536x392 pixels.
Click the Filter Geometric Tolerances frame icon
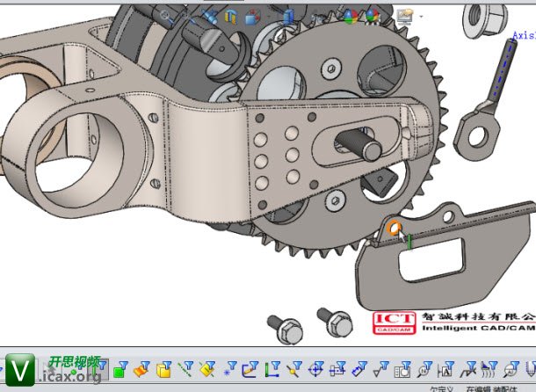point(402,370)
